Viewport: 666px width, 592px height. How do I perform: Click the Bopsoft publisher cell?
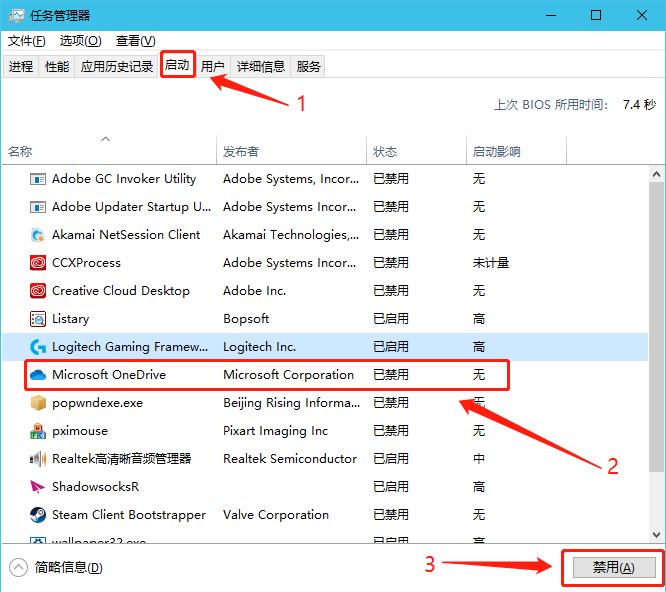tap(246, 319)
